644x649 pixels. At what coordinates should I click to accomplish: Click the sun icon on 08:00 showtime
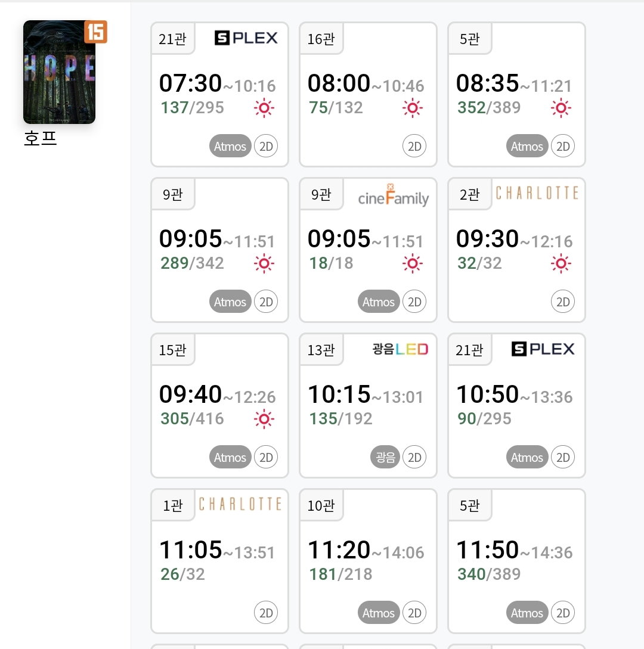pyautogui.click(x=413, y=108)
